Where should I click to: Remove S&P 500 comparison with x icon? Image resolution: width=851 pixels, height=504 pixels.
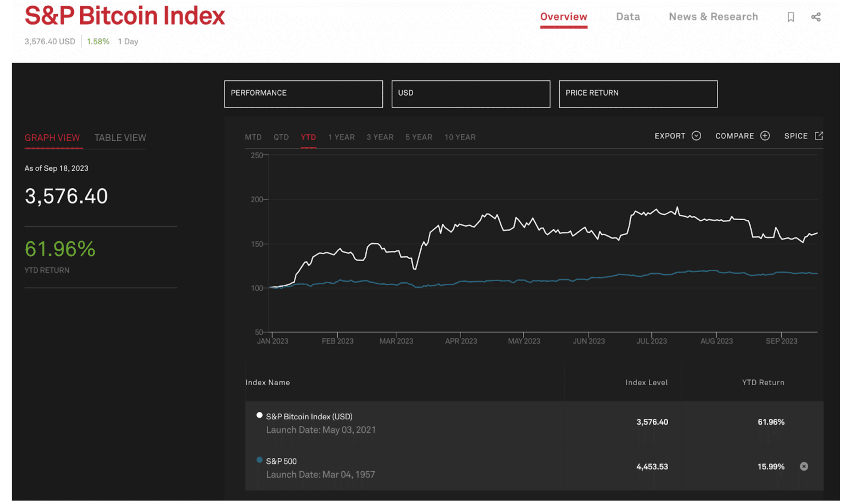point(804,466)
